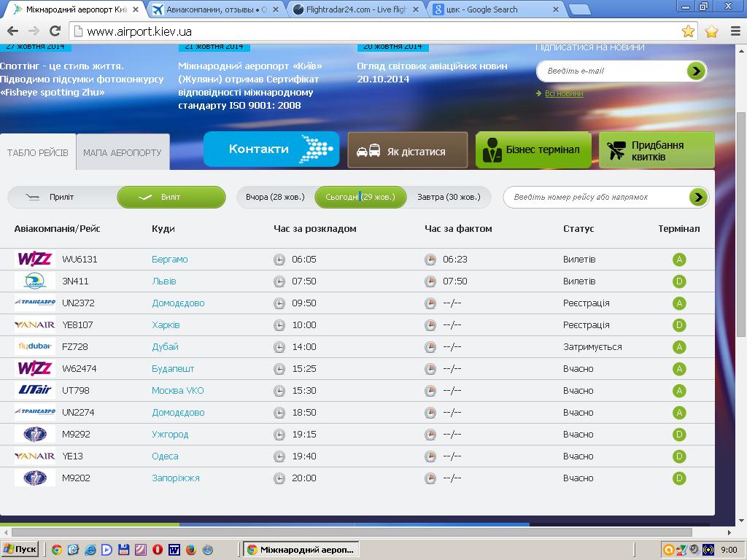The image size is (747, 560).
Task: Open the МАПА АЕРОПОРТУ tab
Action: click(x=122, y=152)
